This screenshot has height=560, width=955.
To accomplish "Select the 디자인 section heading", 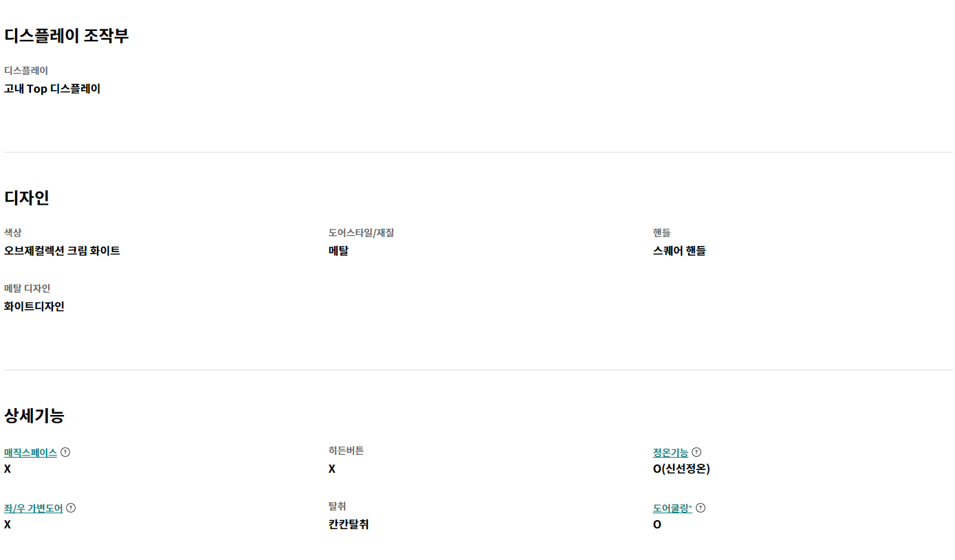I will (x=27, y=198).
